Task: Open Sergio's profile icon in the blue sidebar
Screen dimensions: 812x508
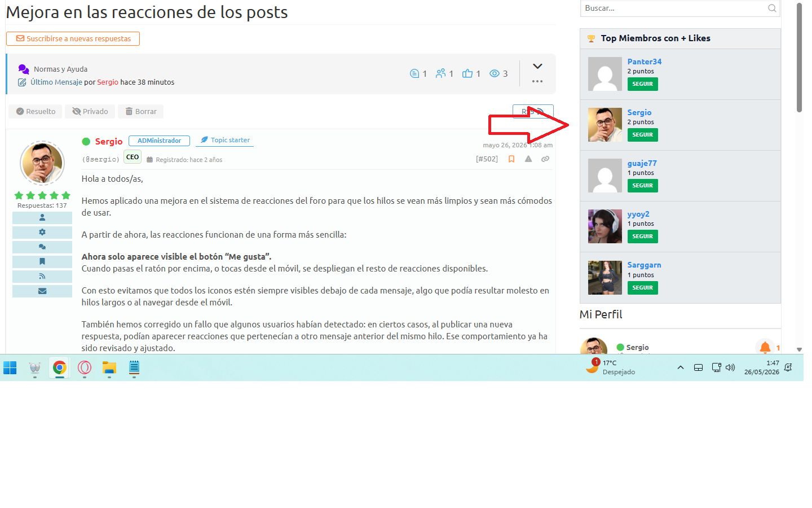Action: (42, 217)
